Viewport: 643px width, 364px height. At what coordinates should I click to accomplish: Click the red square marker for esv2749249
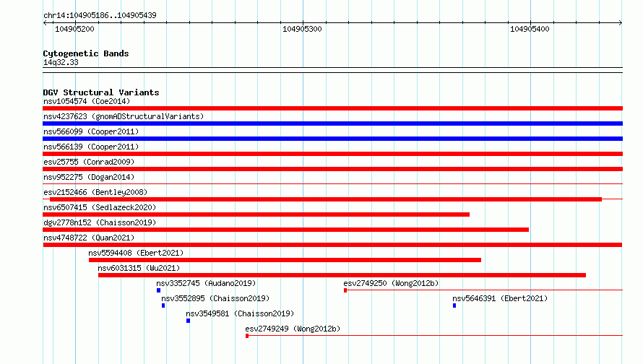(247, 336)
